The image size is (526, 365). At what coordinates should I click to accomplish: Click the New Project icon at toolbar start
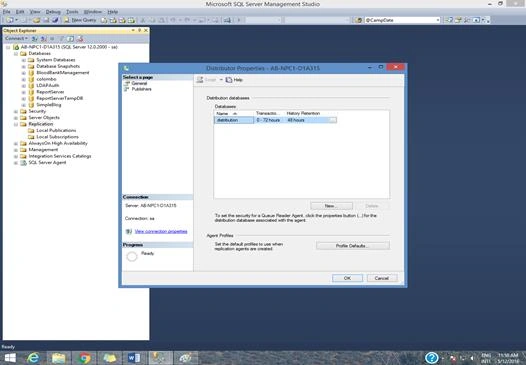click(x=10, y=20)
